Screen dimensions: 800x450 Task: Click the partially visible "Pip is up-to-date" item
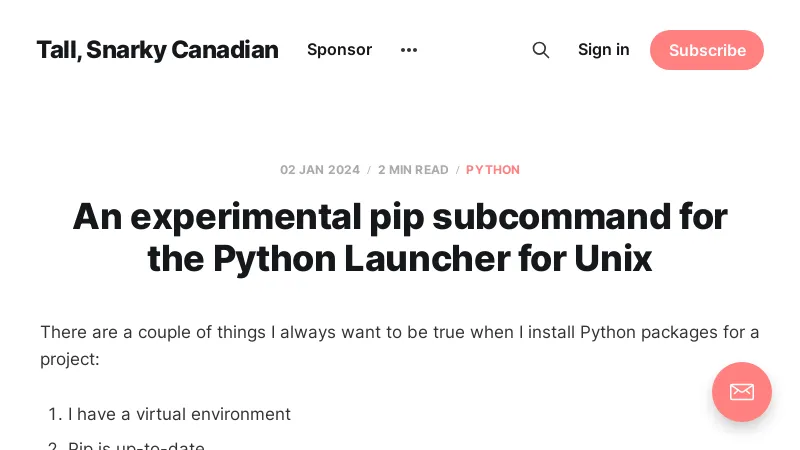point(136,445)
